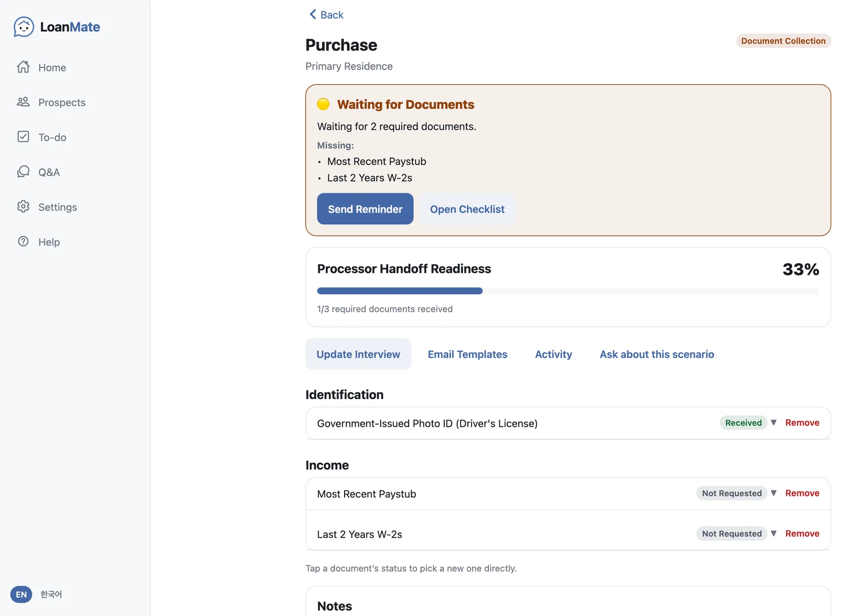Switch to the Activity tab
Screen dimensions: 858x616
point(553,354)
